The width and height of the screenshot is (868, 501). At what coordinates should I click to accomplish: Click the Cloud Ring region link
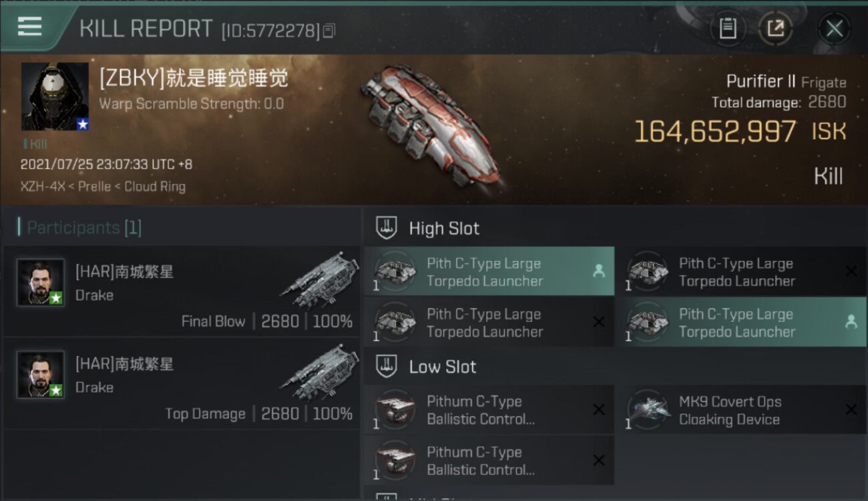click(155, 186)
